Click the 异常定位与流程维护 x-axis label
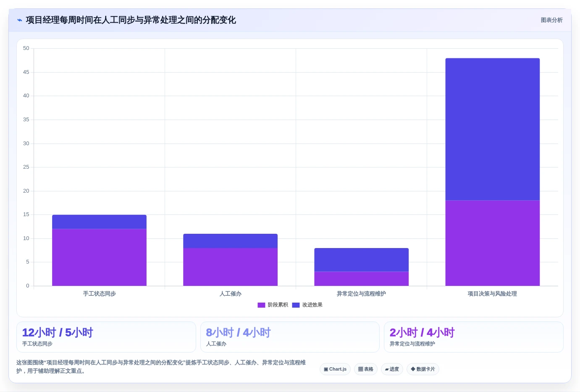 pos(361,294)
